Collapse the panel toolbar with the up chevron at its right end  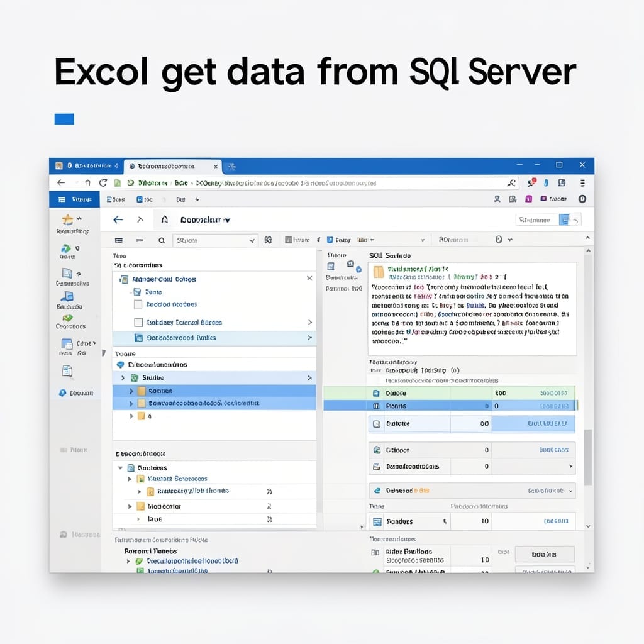tap(588, 238)
